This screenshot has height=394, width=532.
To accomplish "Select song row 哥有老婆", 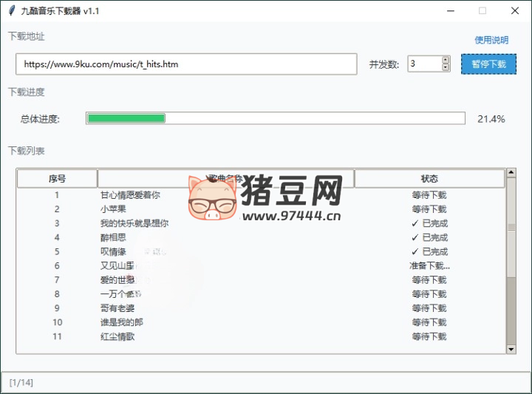I will pyautogui.click(x=261, y=308).
